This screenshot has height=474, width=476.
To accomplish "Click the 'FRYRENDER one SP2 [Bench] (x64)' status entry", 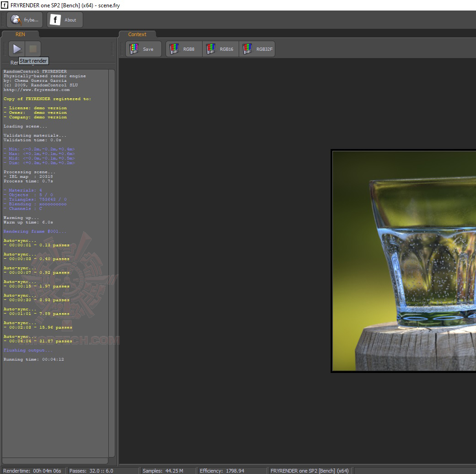I will (x=310, y=471).
